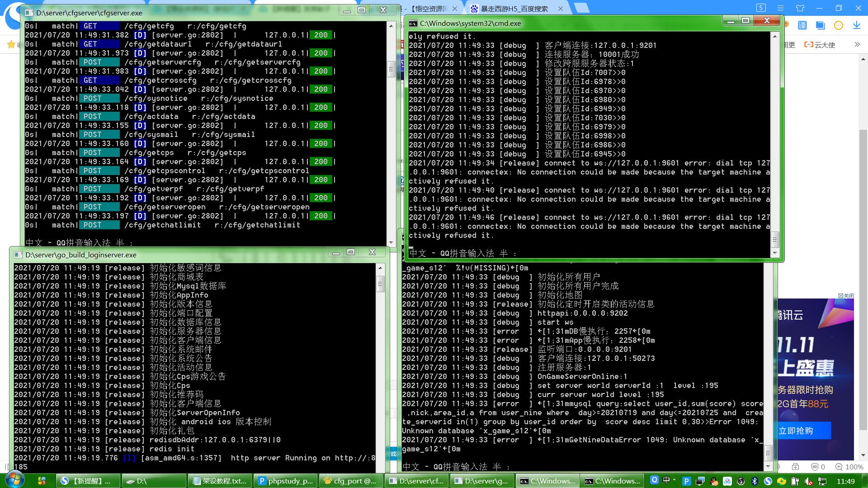Expand the bookmarks bar overflow chevron
Viewport: 868px width, 488px height.
857,44
